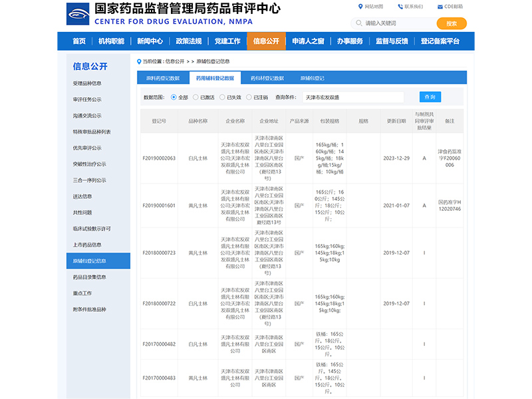
Task: Click the CDE fish logo icon
Action: point(78,14)
